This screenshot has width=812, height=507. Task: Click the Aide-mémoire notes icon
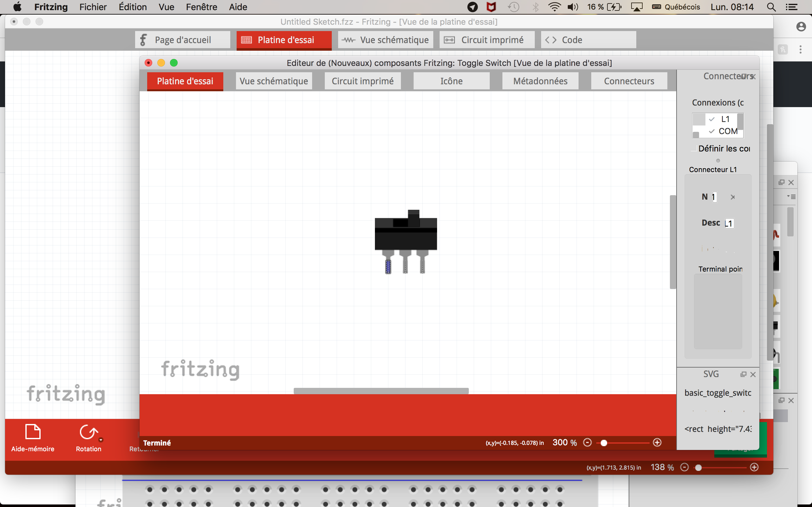33,432
